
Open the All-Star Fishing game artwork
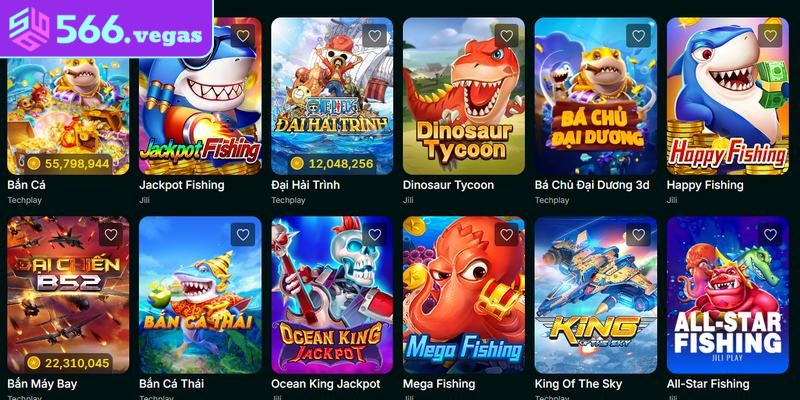[728, 295]
